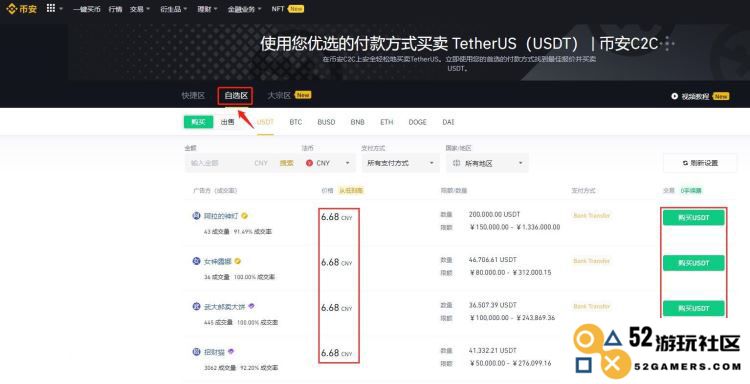Click 购买USDT button for first merchant

[x=694, y=218]
